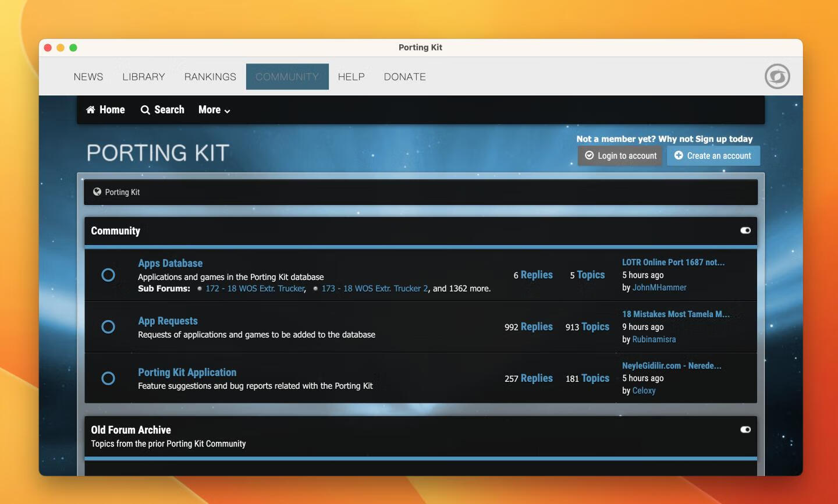Click the Search navigation link
Image resolution: width=838 pixels, height=504 pixels.
click(162, 109)
